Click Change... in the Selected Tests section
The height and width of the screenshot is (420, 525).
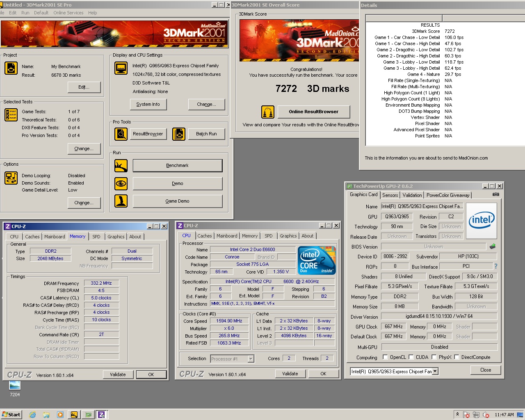84,148
